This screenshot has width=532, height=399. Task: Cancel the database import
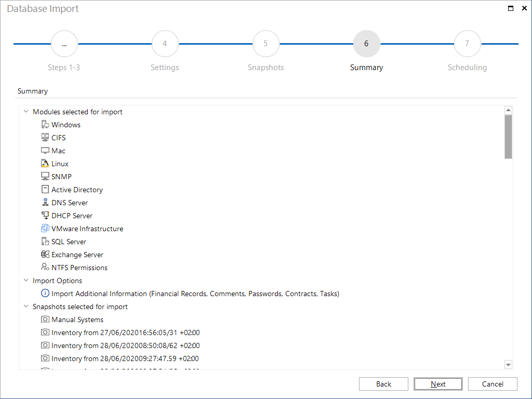(x=493, y=384)
